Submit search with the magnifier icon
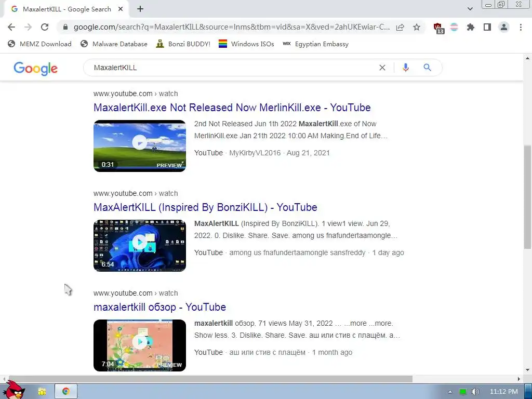532x399 pixels. pyautogui.click(x=427, y=68)
